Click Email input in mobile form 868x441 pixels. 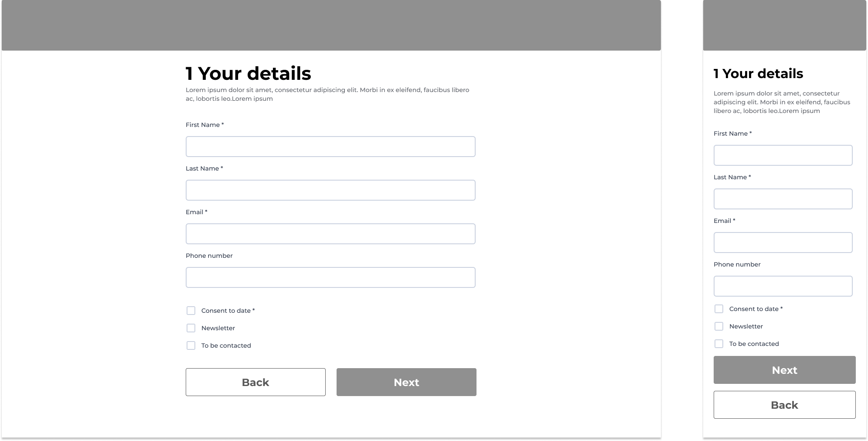(783, 243)
